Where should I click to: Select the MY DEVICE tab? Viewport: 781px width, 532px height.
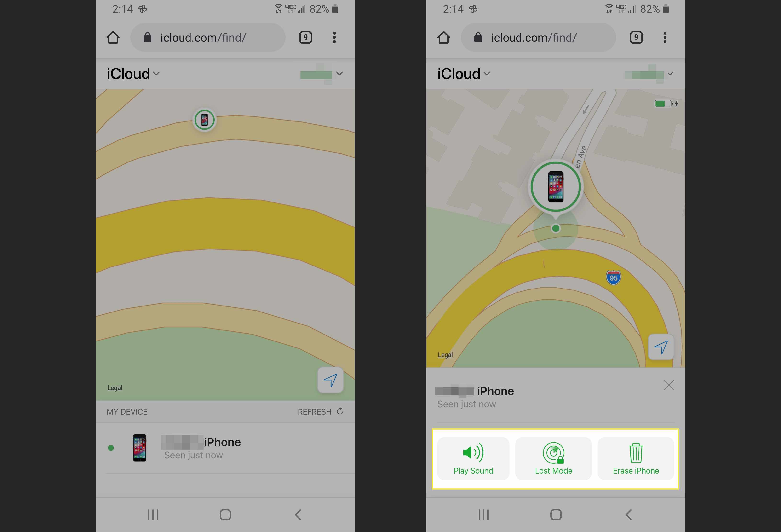point(126,411)
